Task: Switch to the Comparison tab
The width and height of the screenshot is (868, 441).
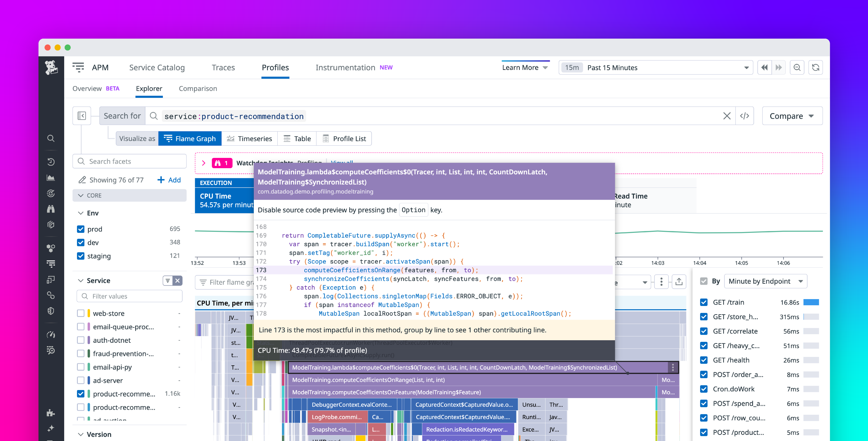Action: click(198, 89)
